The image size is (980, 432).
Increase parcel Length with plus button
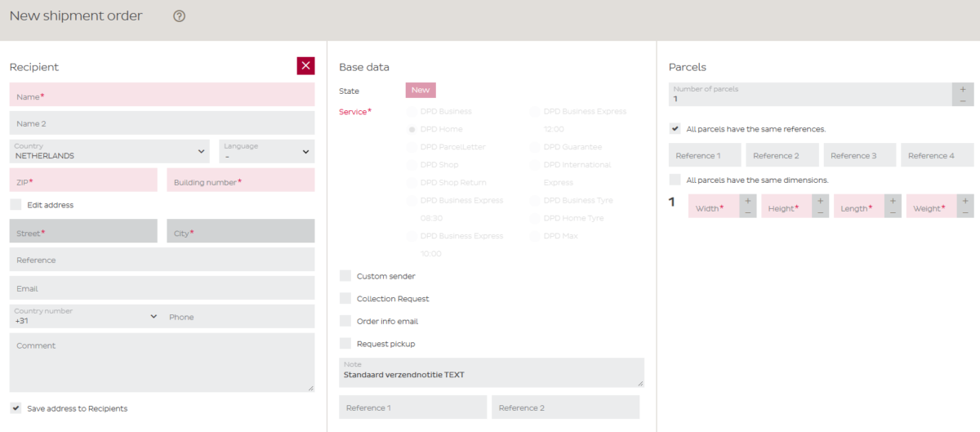(x=893, y=200)
